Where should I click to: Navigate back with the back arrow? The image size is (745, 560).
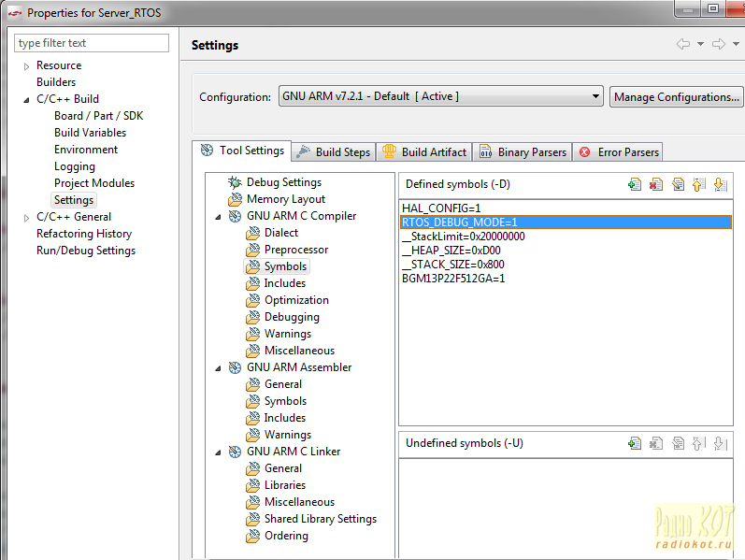coord(683,44)
